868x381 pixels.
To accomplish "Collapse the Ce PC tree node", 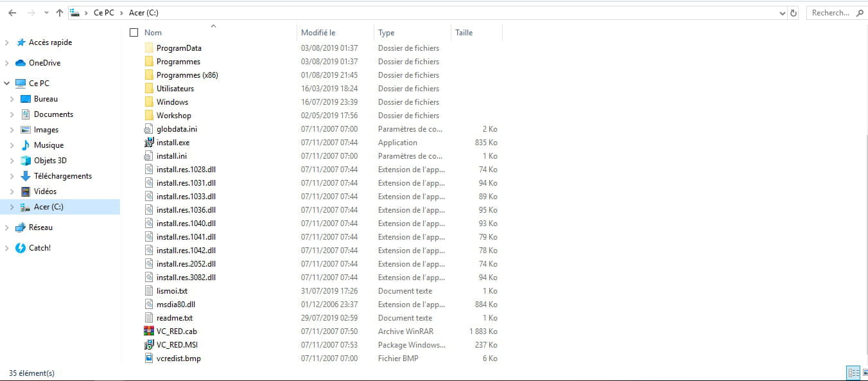I will point(7,84).
